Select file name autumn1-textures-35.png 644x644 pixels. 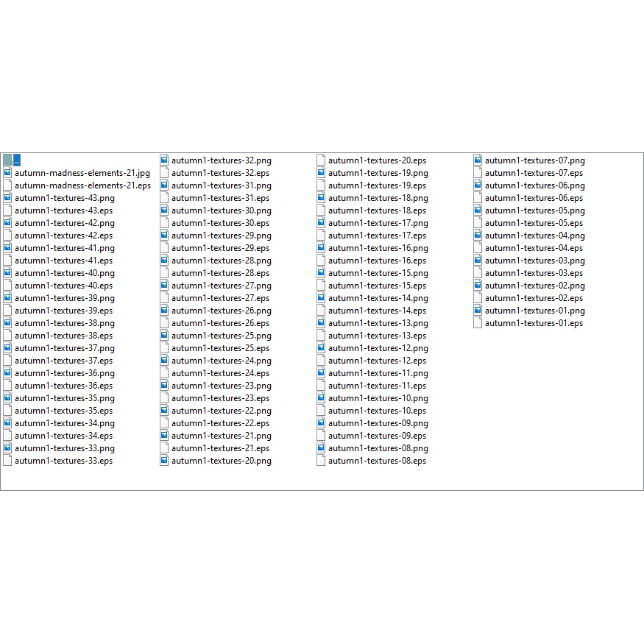[x=65, y=398]
